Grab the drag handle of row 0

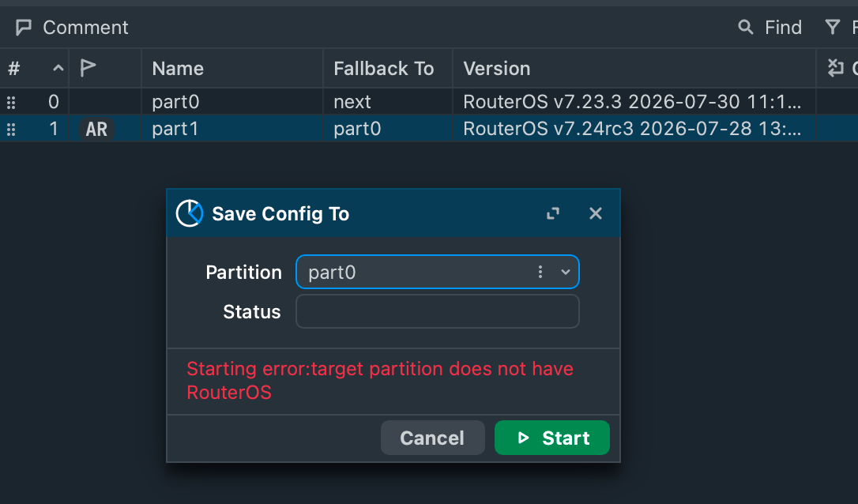11,102
